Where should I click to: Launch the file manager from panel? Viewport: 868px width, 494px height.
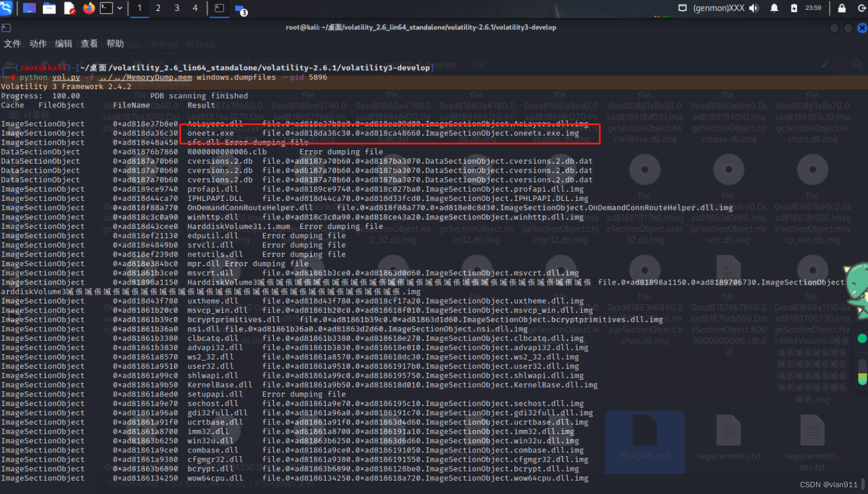(x=49, y=8)
